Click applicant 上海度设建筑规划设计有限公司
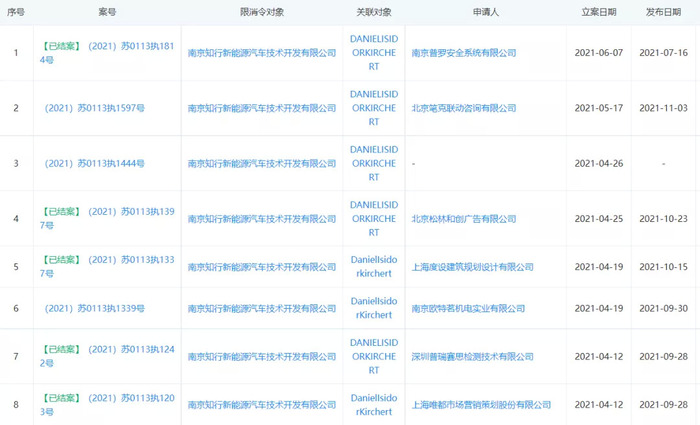The width and height of the screenshot is (700, 425). click(x=472, y=267)
